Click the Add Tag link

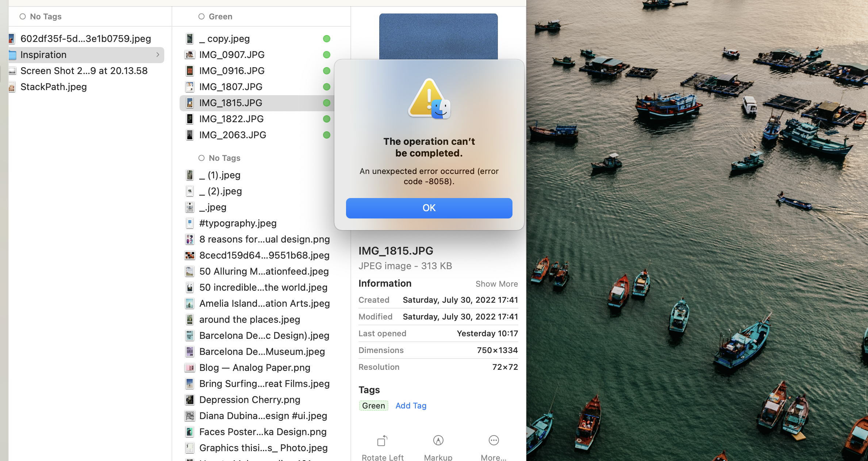(411, 406)
